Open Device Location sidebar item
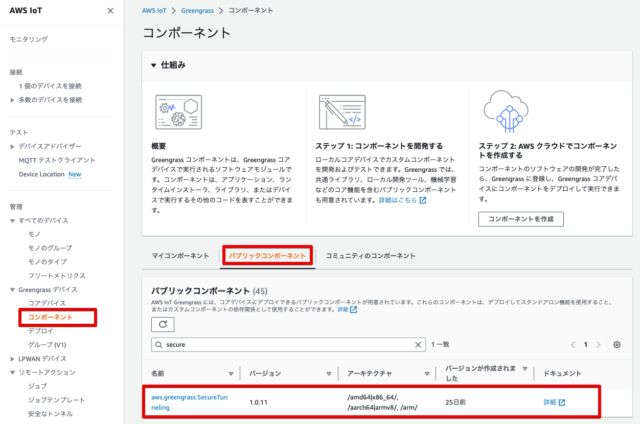 42,174
